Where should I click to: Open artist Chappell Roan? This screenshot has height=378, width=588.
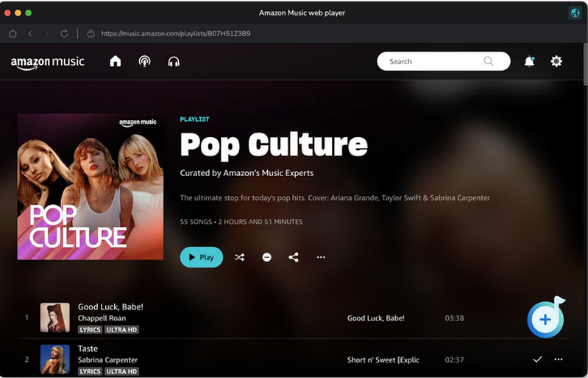pos(102,318)
